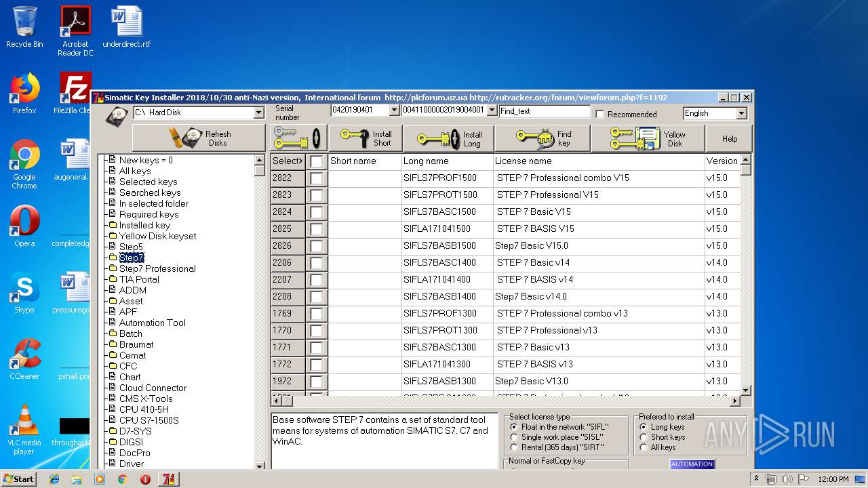Click the Install Long key button
Image resolution: width=868 pixels, height=488 pixels.
[x=448, y=139]
